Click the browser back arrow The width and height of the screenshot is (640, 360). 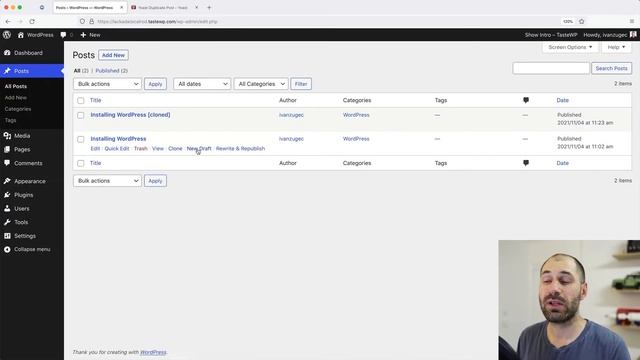[x=8, y=21]
